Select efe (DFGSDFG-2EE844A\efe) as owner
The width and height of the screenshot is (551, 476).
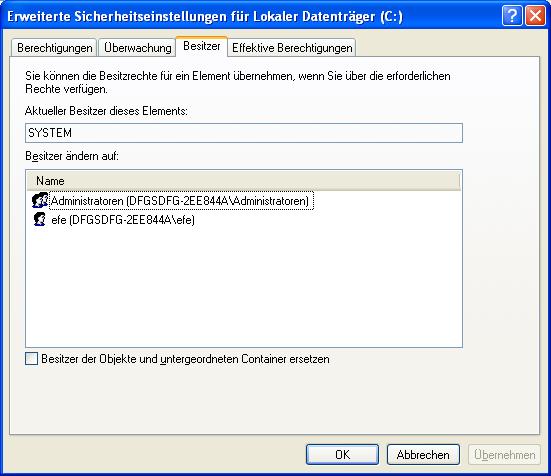coord(123,220)
